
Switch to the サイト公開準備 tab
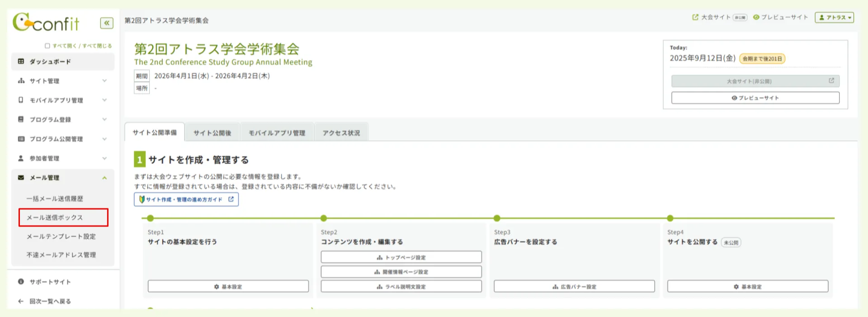(x=155, y=132)
